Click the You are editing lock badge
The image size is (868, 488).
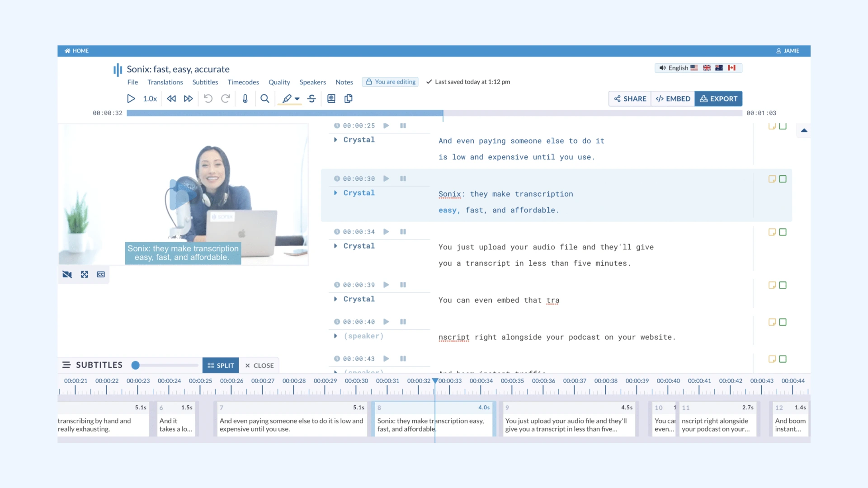click(x=390, y=82)
